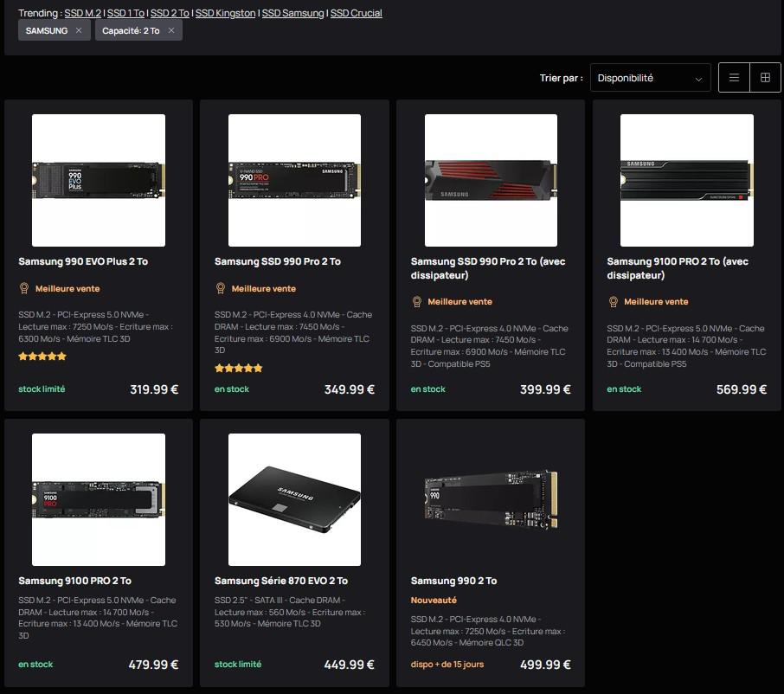Click en stock on 990 Pro 2 To card

(232, 389)
